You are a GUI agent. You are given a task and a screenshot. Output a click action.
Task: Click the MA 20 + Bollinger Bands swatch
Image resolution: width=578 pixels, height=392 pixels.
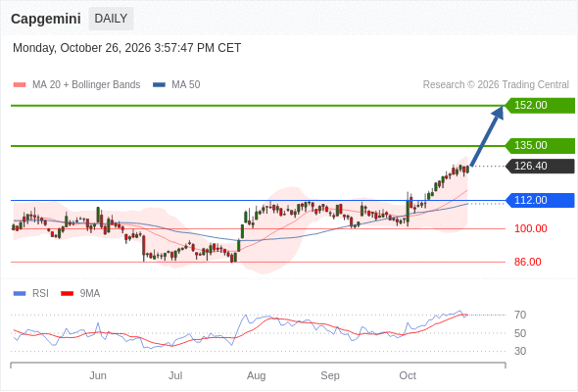tap(20, 85)
